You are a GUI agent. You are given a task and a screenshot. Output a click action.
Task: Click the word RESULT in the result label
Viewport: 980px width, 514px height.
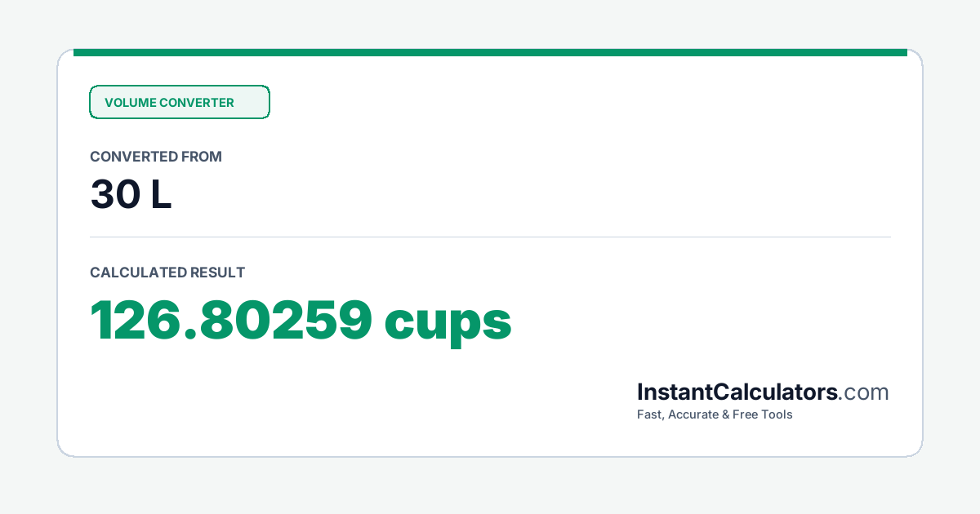[217, 273]
